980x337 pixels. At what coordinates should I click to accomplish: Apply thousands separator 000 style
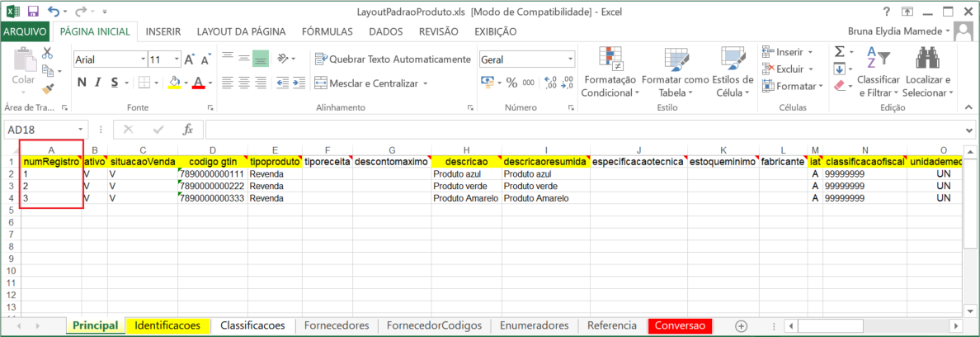coord(528,83)
